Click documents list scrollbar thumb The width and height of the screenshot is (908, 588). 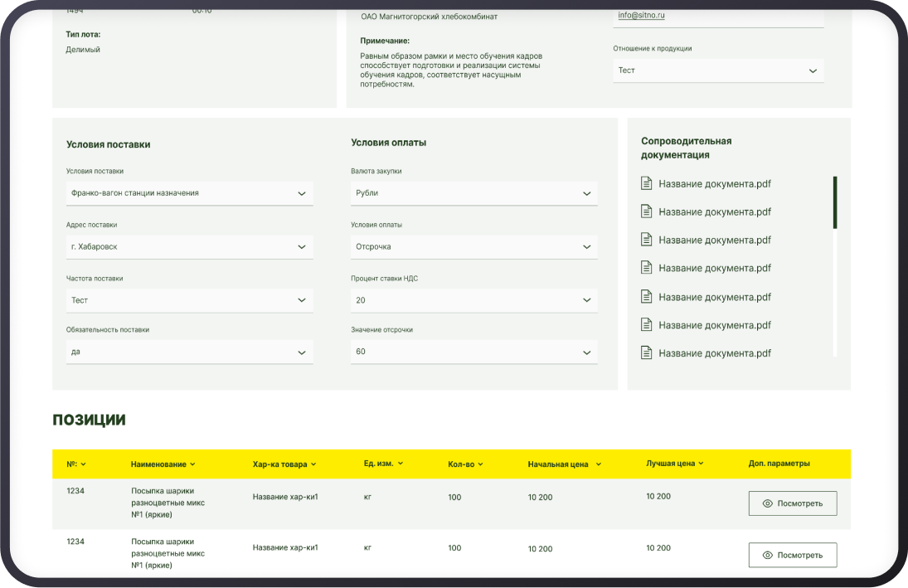point(835,202)
